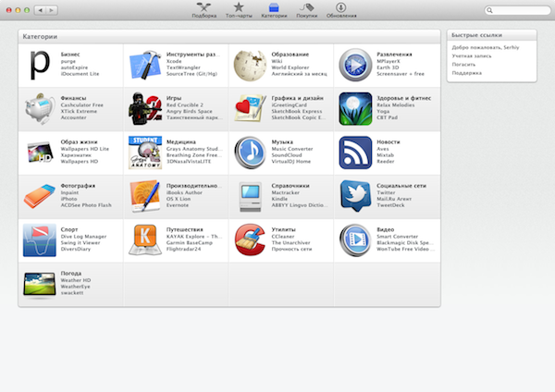Open Earth 3D under Развлечения
This screenshot has height=392, width=555.
pos(388,67)
